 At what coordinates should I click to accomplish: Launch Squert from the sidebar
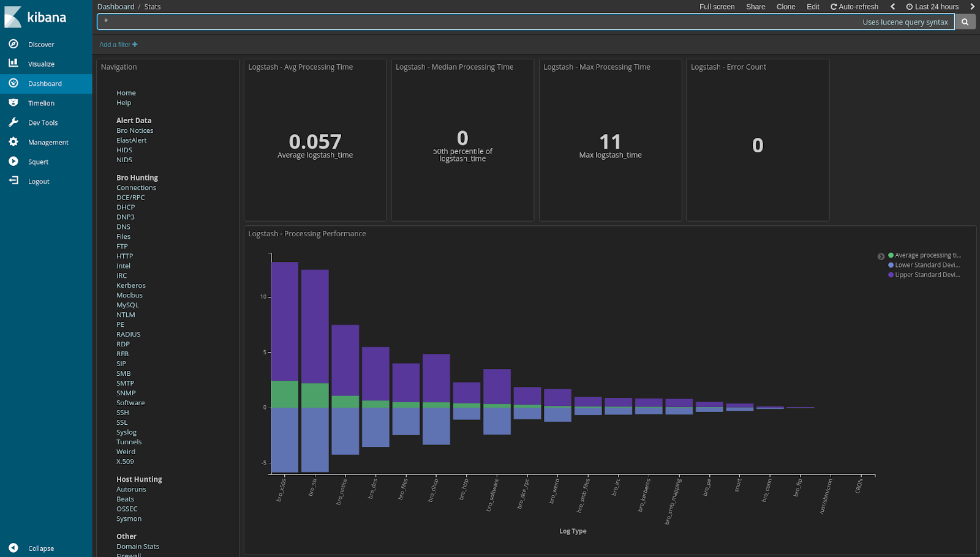(38, 162)
